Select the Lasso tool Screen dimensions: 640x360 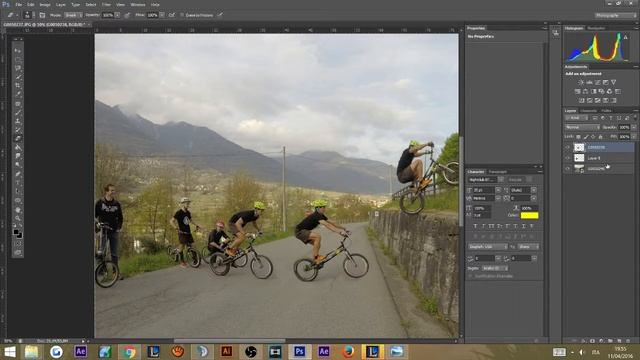[18, 68]
